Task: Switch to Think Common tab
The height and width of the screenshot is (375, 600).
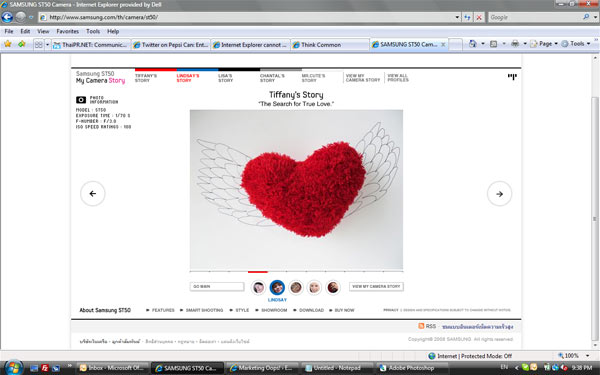Action: (330, 45)
